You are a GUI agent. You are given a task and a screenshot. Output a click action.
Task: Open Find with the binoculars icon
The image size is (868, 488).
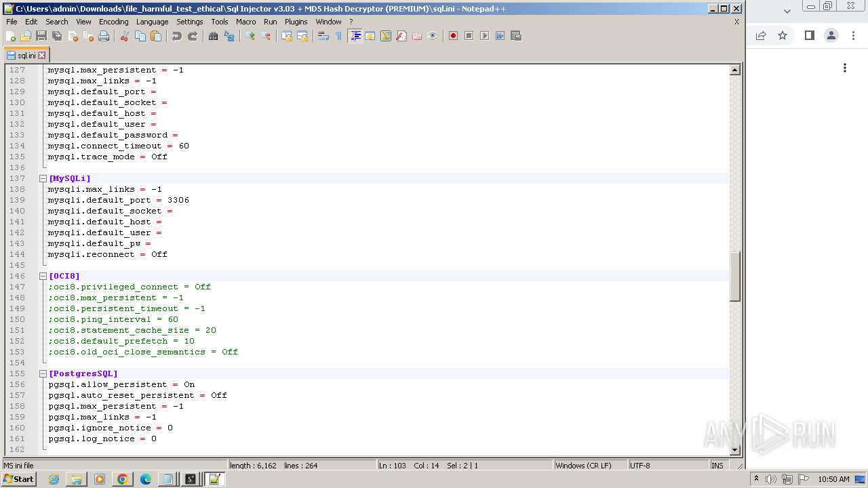(214, 36)
